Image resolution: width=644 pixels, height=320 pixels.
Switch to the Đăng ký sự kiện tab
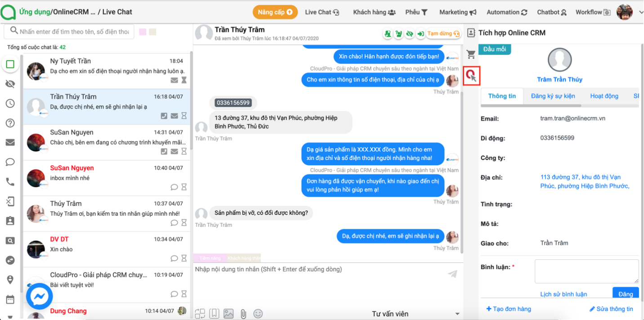pyautogui.click(x=553, y=96)
